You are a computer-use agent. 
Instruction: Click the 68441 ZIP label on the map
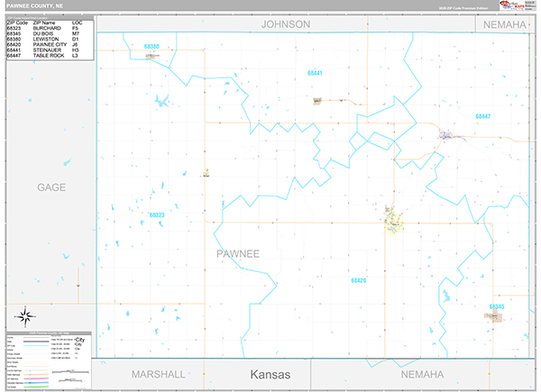pos(315,73)
